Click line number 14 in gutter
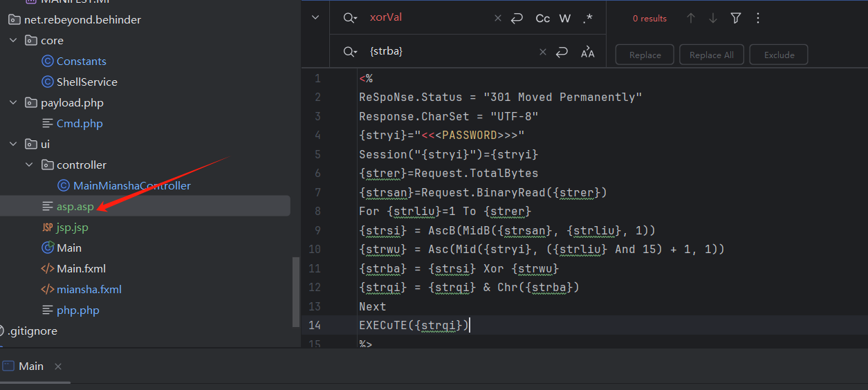The height and width of the screenshot is (390, 868). pyautogui.click(x=315, y=324)
